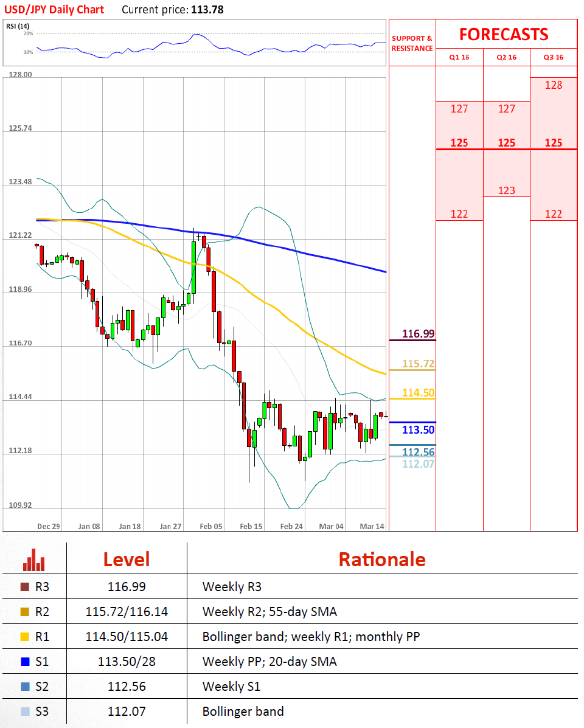Image resolution: width=584 pixels, height=728 pixels.
Task: Click the 116.99 resistance level marker
Action: point(419,334)
